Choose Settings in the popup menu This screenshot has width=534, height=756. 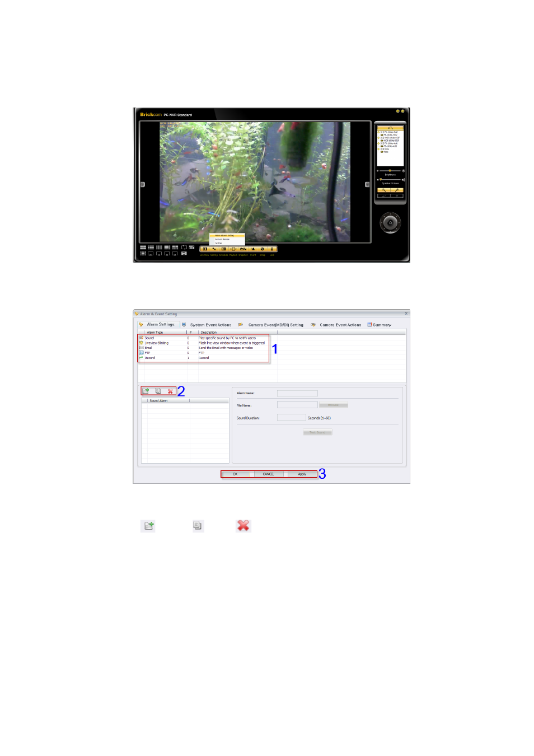(219, 243)
